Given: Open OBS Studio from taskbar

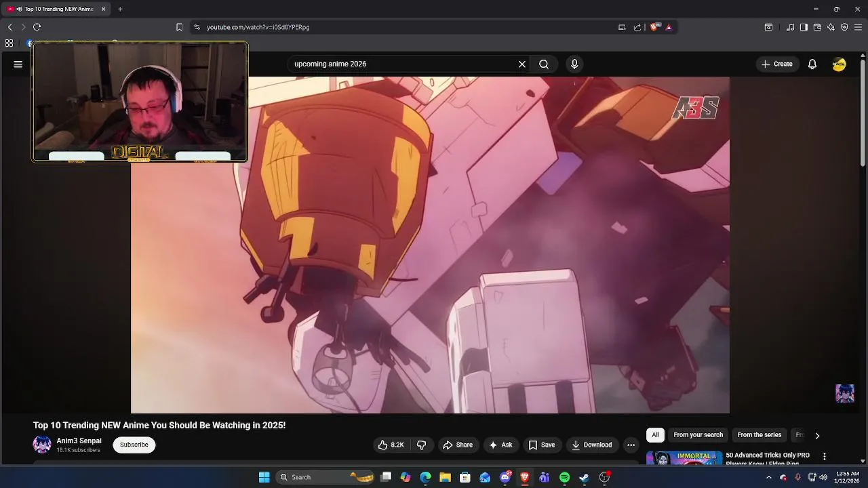Looking at the screenshot, I should 604,477.
